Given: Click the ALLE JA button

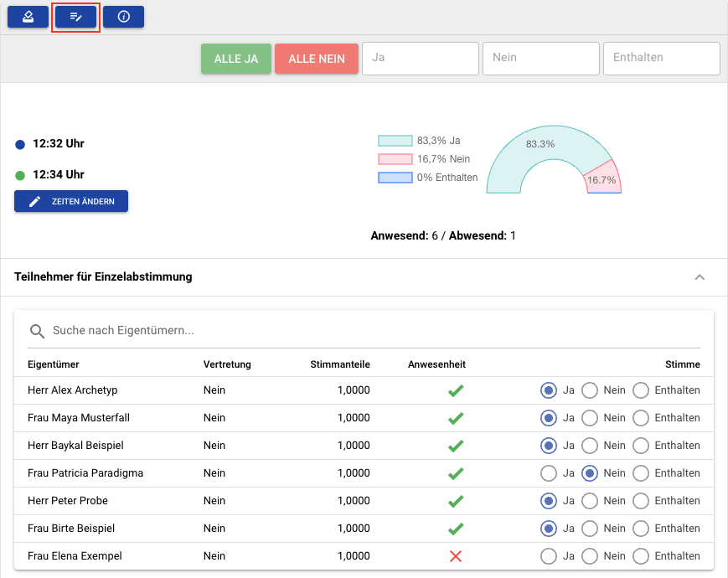Looking at the screenshot, I should coord(236,59).
